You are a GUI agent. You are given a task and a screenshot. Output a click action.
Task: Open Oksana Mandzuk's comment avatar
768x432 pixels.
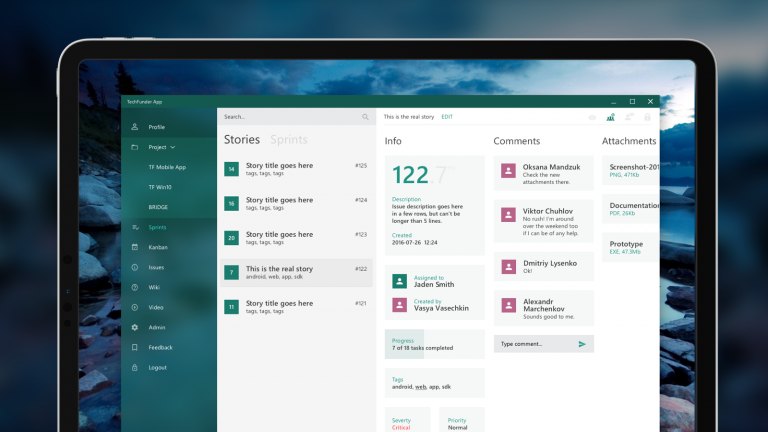(x=508, y=170)
